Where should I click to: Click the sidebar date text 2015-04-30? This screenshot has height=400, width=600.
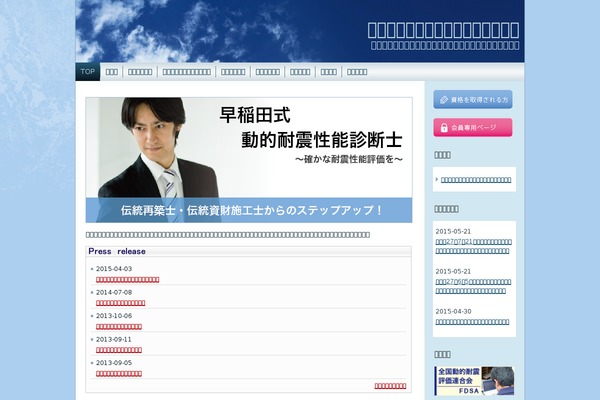coord(453,311)
